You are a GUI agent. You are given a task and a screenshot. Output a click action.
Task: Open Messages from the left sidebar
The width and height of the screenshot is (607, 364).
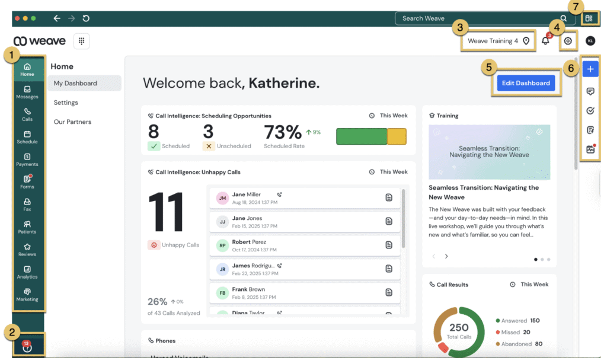pos(27,92)
